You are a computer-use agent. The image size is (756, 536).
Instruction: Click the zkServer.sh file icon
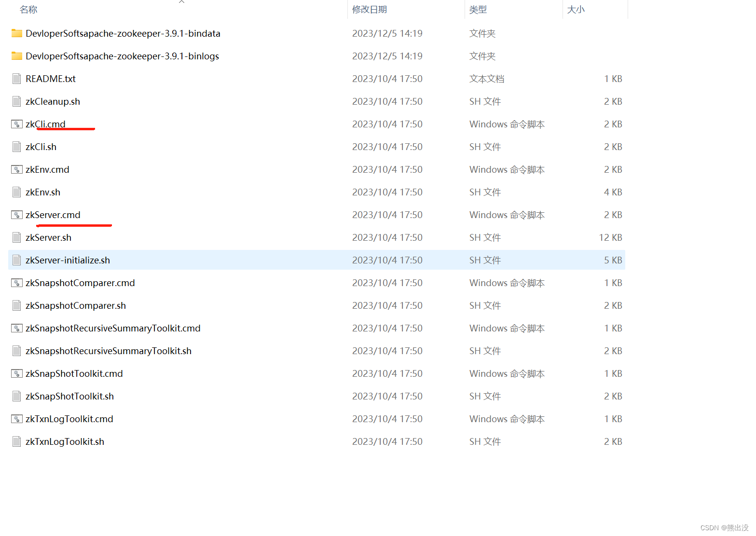(x=17, y=237)
